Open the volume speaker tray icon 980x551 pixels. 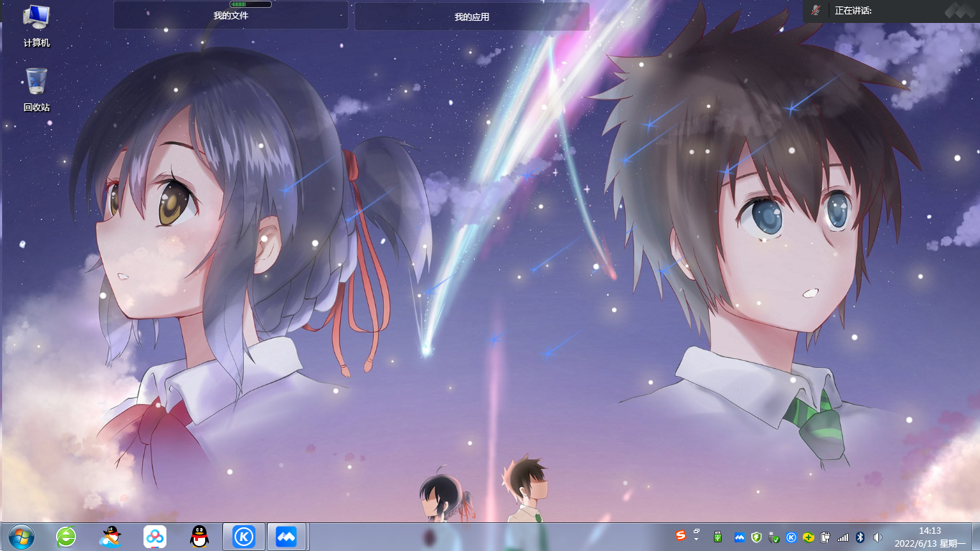pos(877,537)
